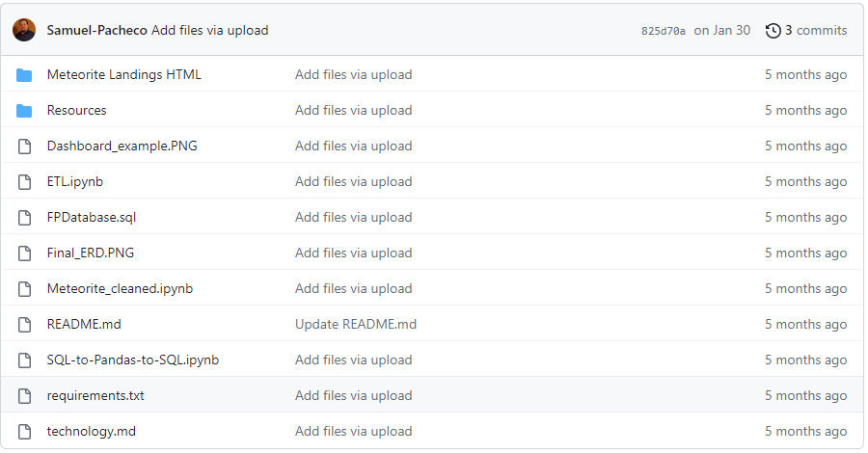Image resolution: width=868 pixels, height=453 pixels.
Task: Open the Meteorite Landings HTML folder
Action: [124, 74]
